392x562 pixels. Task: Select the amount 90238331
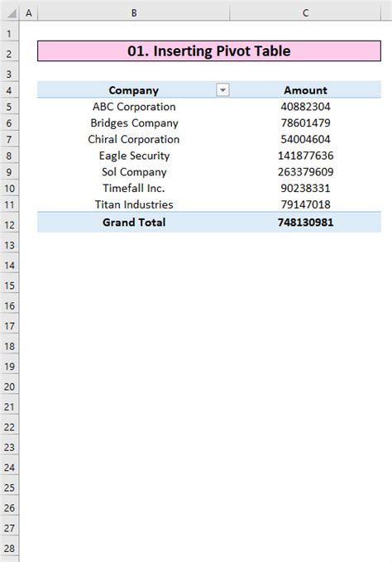pos(305,188)
